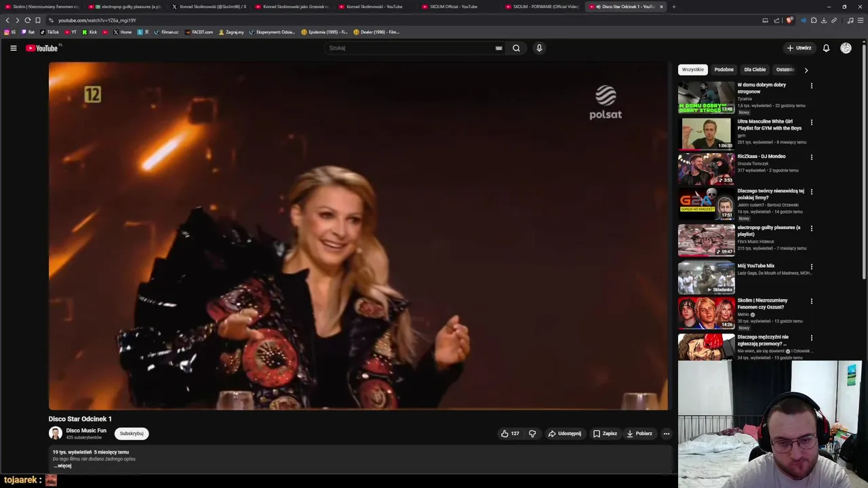This screenshot has height=488, width=868.
Task: Open 'Skolim | Niezrozumiany Fenomen czy Oszust?' thumbnail
Action: (706, 313)
